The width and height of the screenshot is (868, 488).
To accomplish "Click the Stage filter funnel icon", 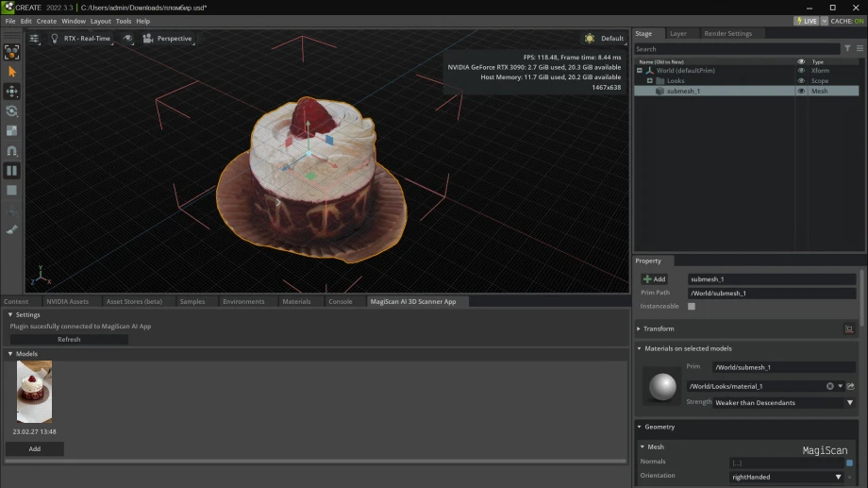I will 847,49.
